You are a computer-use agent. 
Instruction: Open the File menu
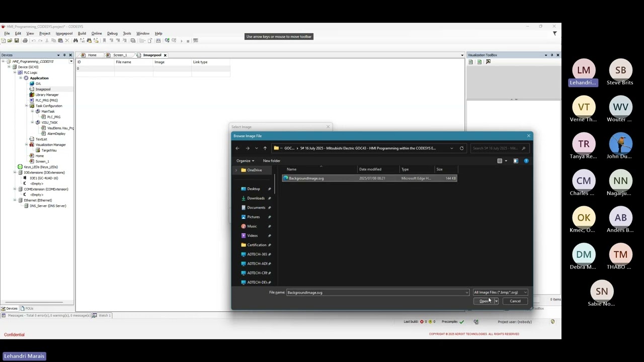(x=7, y=34)
